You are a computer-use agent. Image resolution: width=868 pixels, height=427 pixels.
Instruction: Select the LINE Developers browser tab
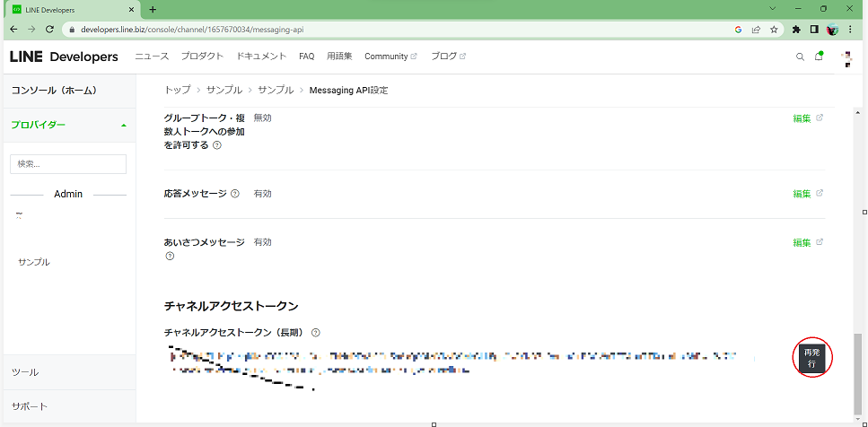[72, 10]
